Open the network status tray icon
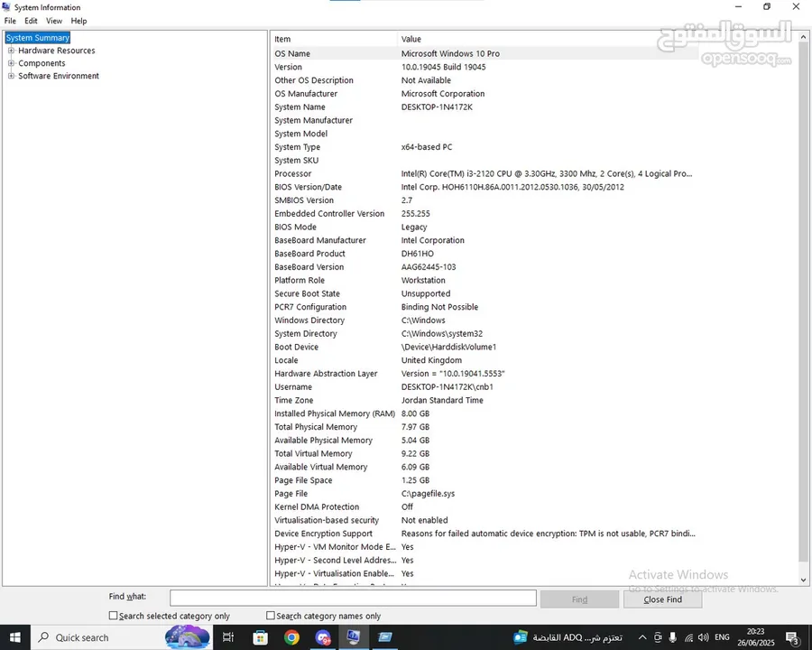This screenshot has width=812, height=650. (688, 637)
